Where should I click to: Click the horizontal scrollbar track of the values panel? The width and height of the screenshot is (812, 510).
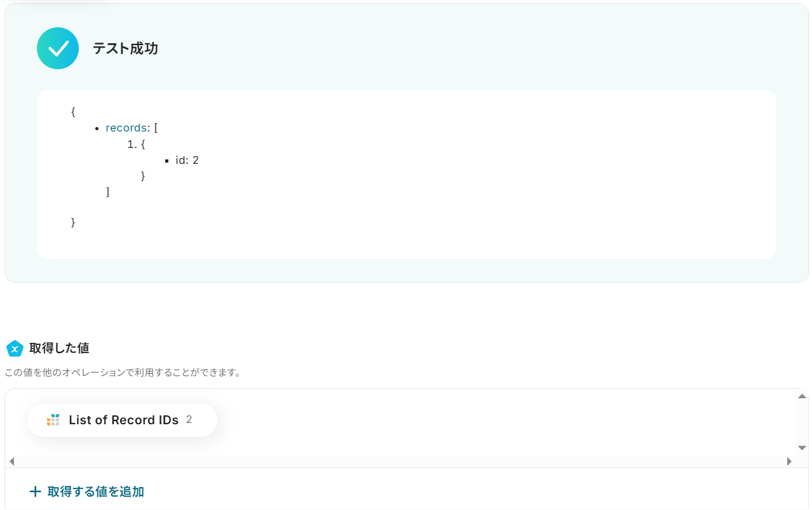coord(400,461)
